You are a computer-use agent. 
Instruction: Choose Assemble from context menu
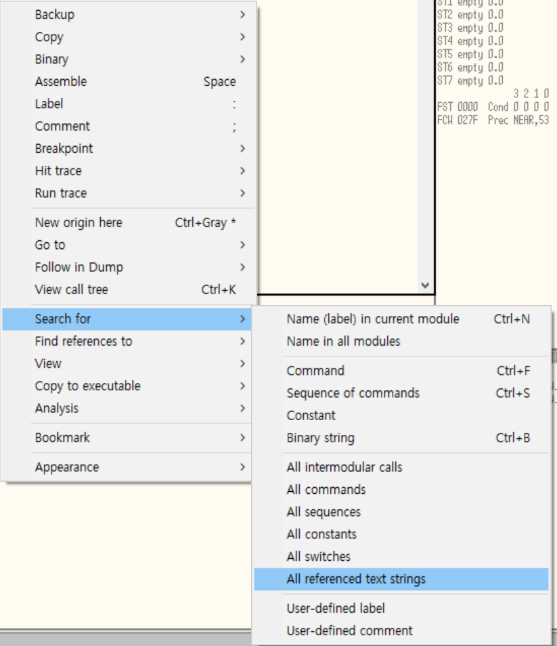127,82
